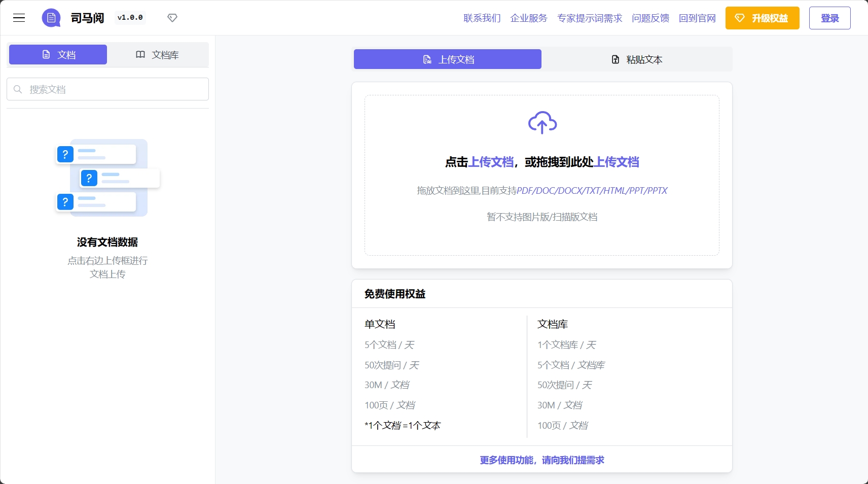Focus the 搜索文档 search field
Viewport: 868px width, 484px height.
pyautogui.click(x=107, y=89)
